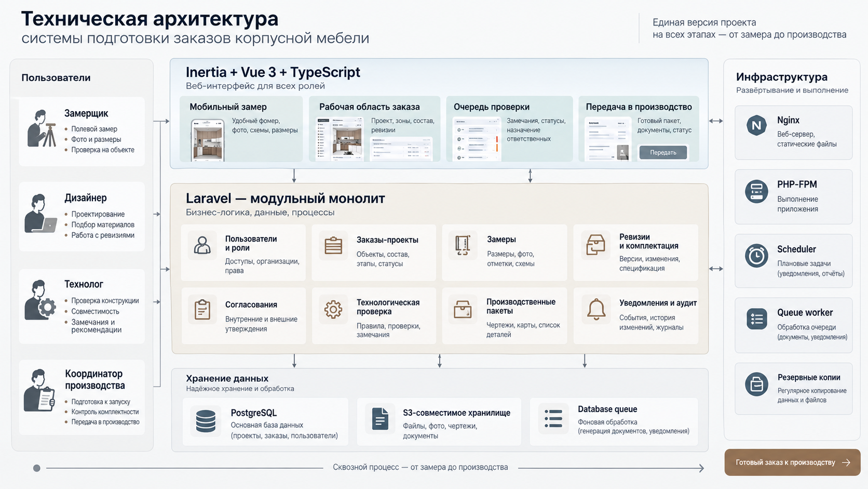Click the Laravel — модульный монолит heading
Image resolution: width=868 pixels, height=489 pixels.
(x=286, y=199)
